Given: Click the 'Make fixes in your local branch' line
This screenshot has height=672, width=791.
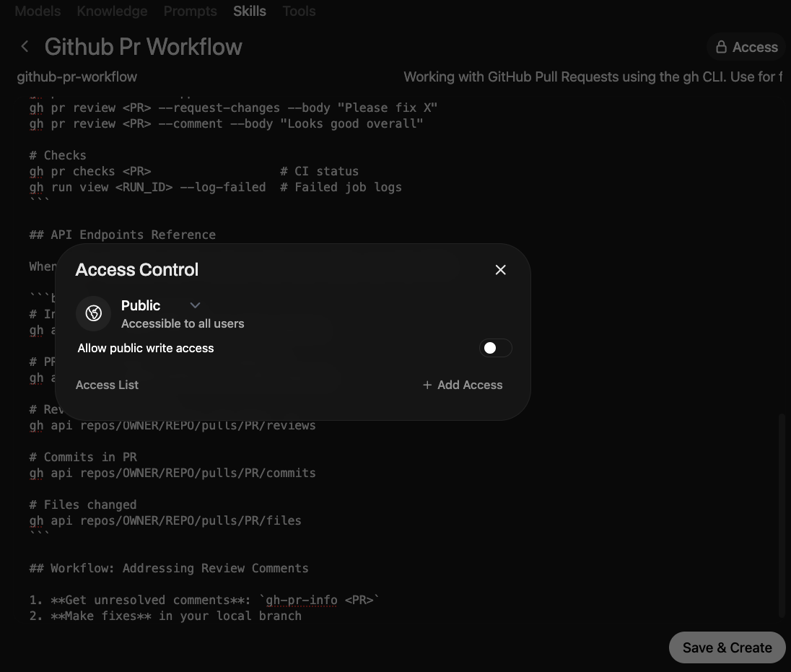Looking at the screenshot, I should 165,616.
